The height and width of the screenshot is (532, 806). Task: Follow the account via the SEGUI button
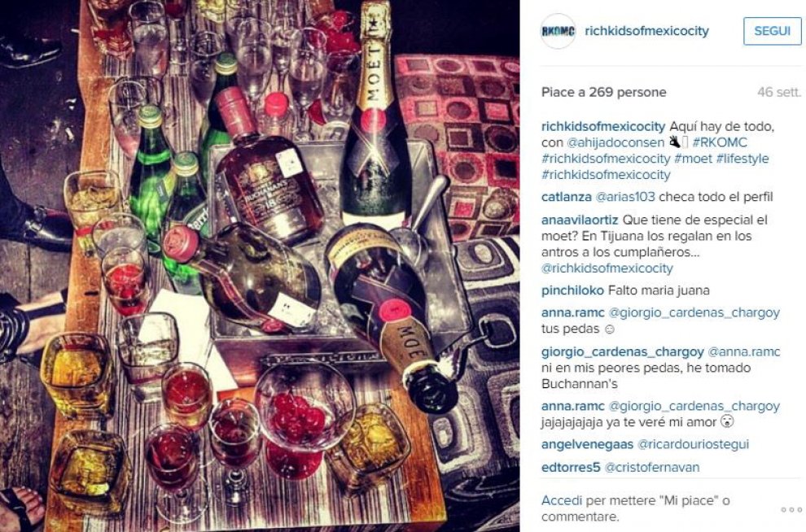tap(772, 31)
